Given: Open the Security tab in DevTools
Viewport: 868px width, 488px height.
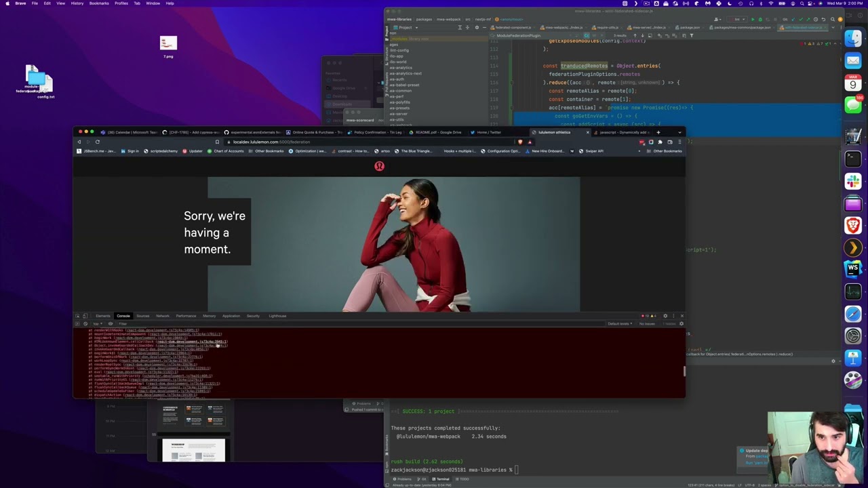Looking at the screenshot, I should pos(253,316).
